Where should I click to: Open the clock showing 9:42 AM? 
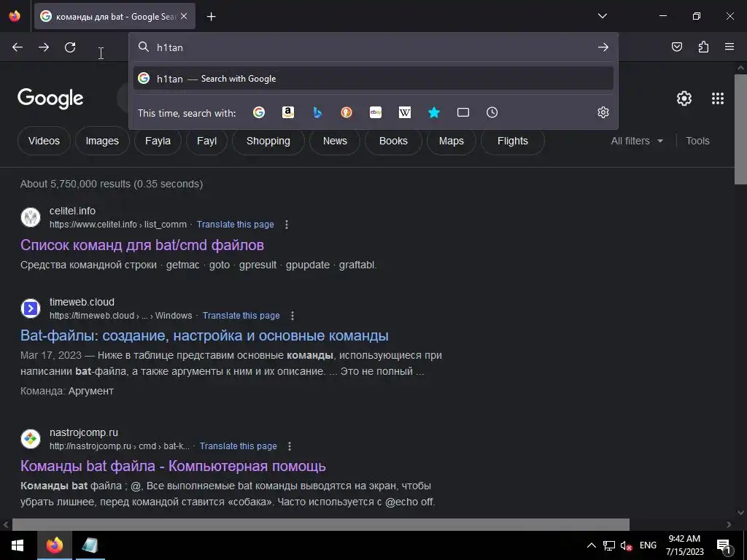684,545
